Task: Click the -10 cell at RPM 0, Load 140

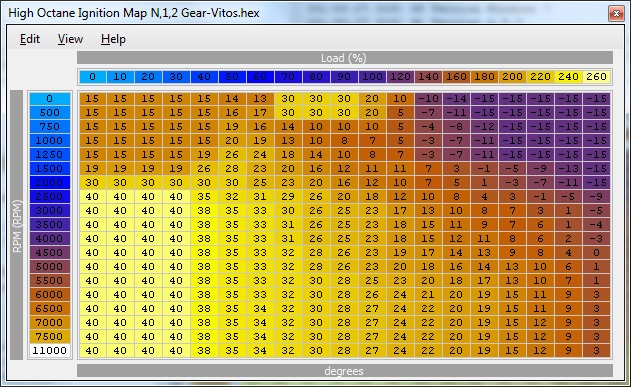Action: coord(428,99)
